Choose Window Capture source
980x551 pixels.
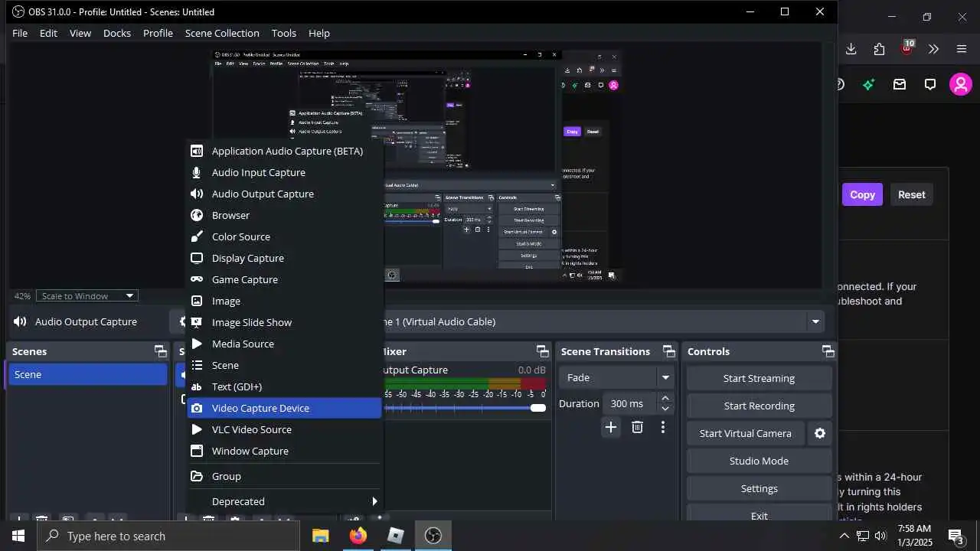coord(284,451)
